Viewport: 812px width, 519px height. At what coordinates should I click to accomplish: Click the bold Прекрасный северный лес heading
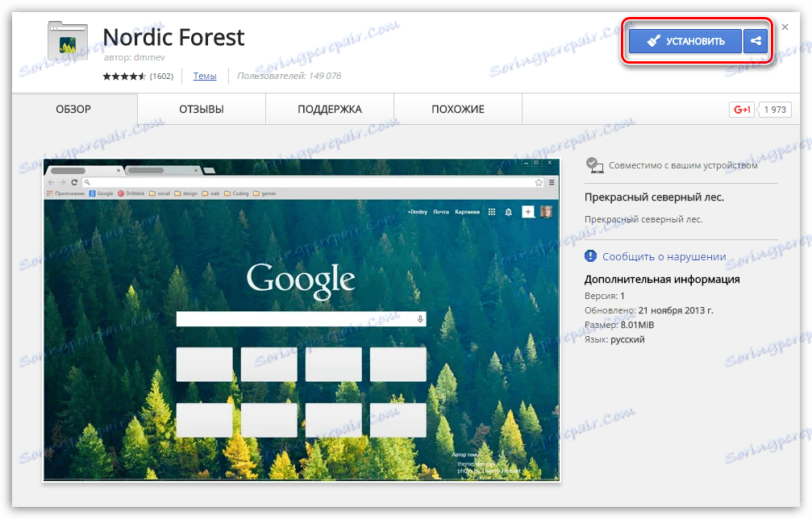coord(654,197)
